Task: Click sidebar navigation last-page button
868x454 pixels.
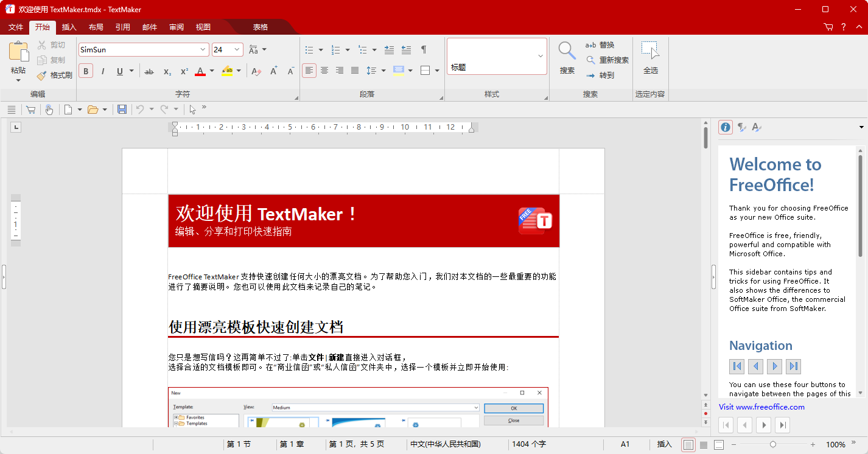Action: tap(793, 366)
